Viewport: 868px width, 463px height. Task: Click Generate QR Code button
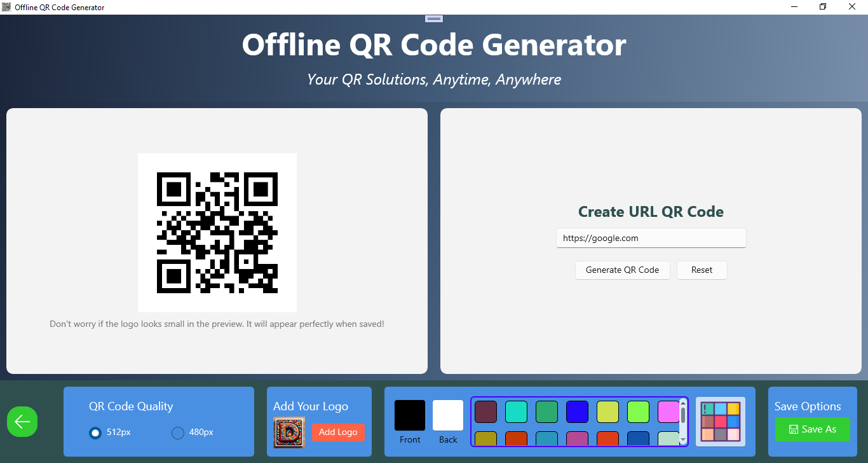coord(623,270)
